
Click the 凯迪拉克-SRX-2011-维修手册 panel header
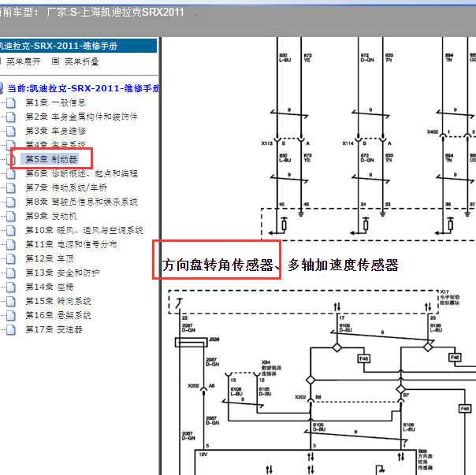pyautogui.click(x=78, y=46)
